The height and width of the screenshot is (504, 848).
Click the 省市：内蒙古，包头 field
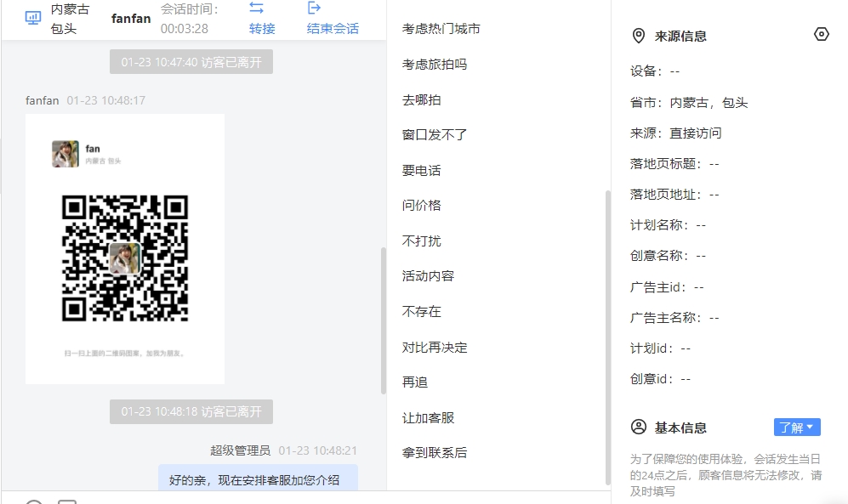tap(689, 103)
